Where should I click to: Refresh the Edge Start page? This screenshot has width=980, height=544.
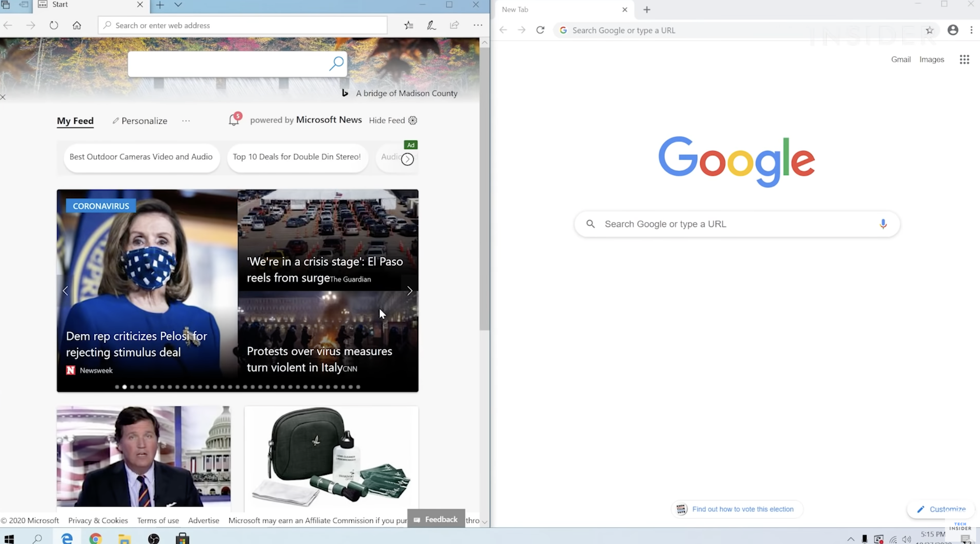coord(54,26)
